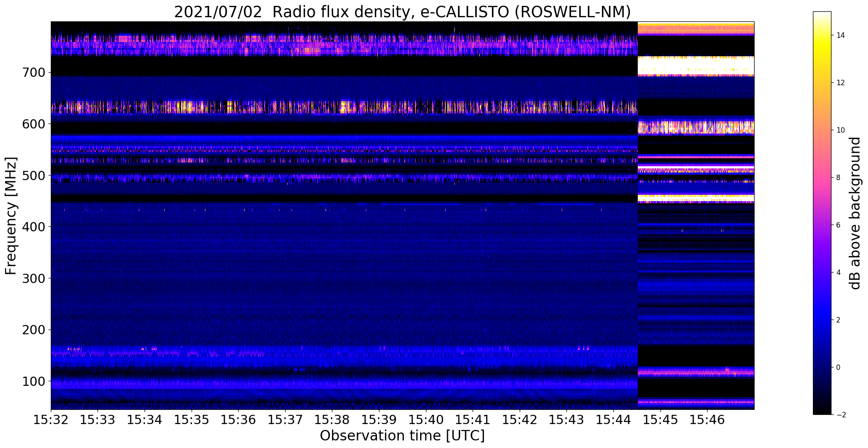Click the colorbar tick label 8
This screenshot has height=448, width=868.
tap(839, 178)
